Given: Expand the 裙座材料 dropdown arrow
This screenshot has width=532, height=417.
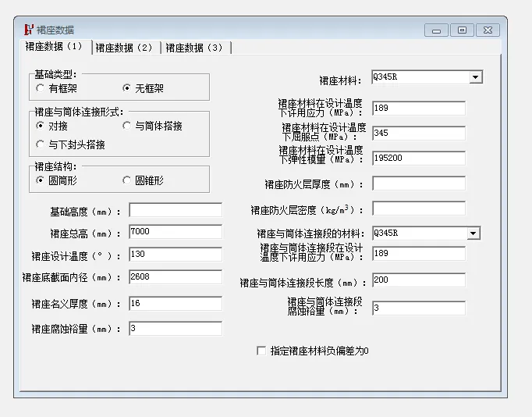Looking at the screenshot, I should click(475, 77).
